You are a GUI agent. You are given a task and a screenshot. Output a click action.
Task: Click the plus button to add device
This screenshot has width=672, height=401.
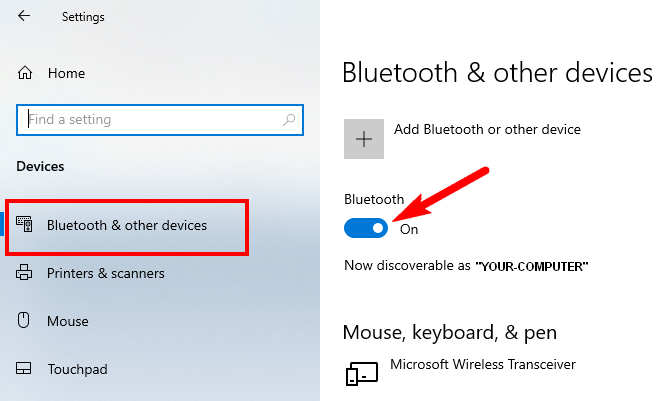[364, 139]
